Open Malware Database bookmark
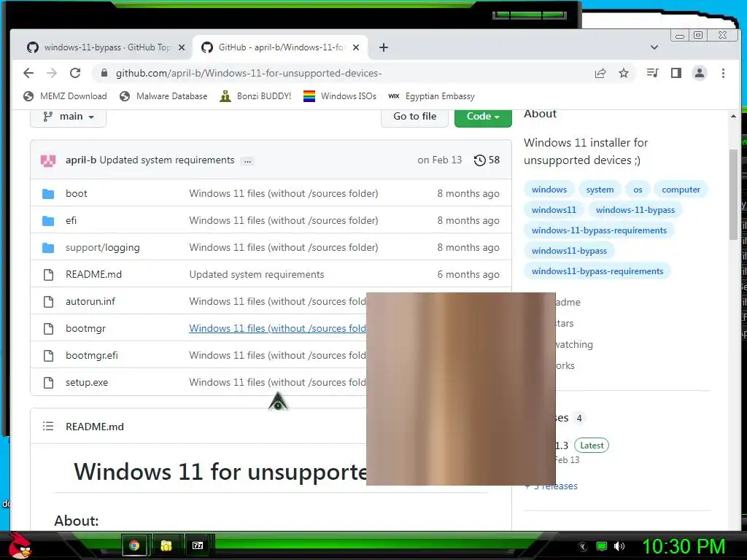Viewport: 747px width, 560px height. pos(163,96)
